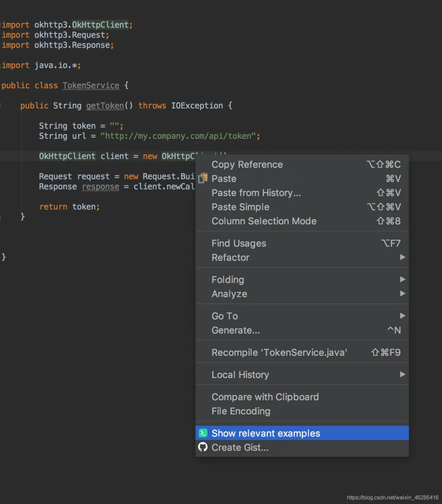Screen dimensions: 442x504
Task: Open the Generate... menu entry
Action: click(x=302, y=330)
